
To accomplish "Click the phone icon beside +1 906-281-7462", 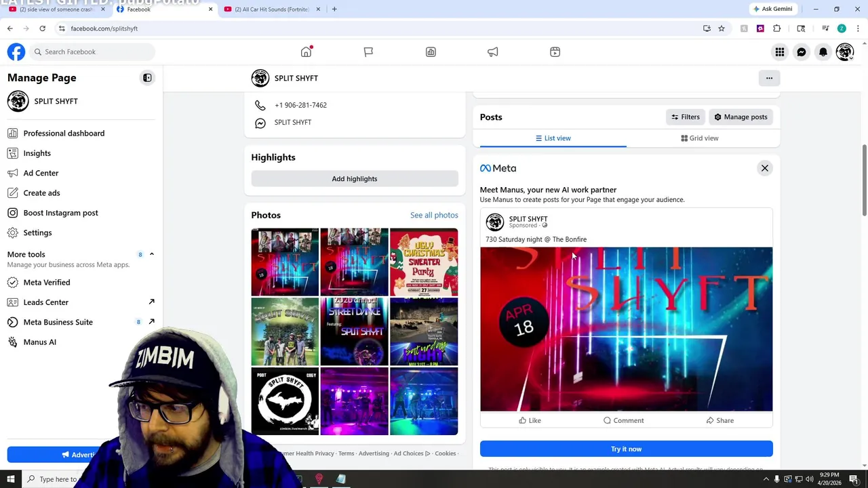I will 260,105.
